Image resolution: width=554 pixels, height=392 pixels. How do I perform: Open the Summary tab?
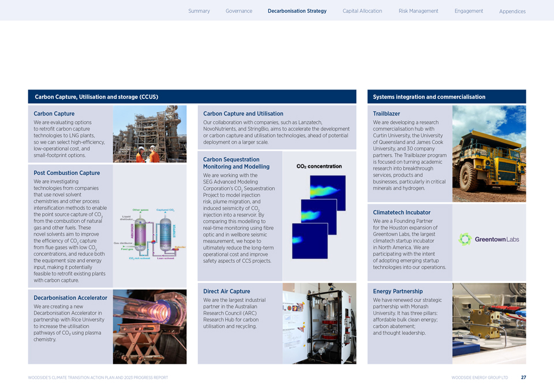(199, 11)
